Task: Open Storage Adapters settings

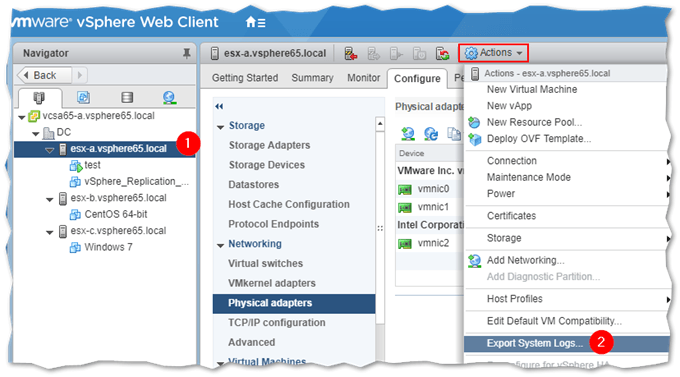Action: point(269,145)
